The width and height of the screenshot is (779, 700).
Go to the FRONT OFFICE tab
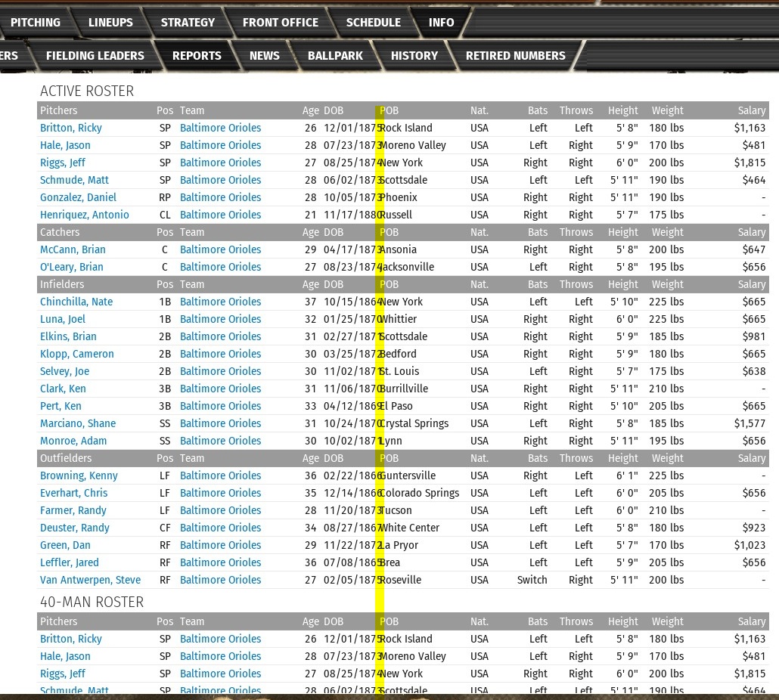tap(280, 23)
